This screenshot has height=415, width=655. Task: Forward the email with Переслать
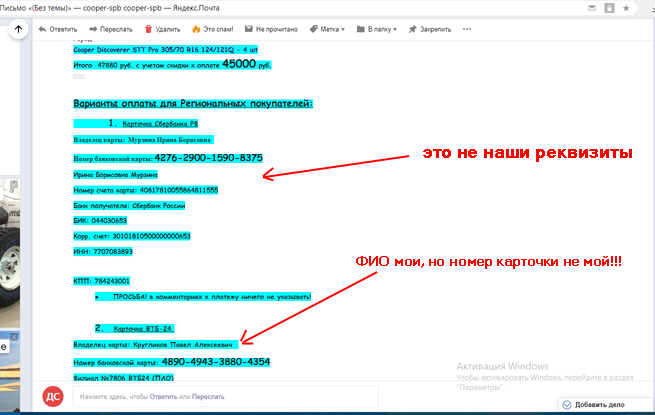pos(111,29)
